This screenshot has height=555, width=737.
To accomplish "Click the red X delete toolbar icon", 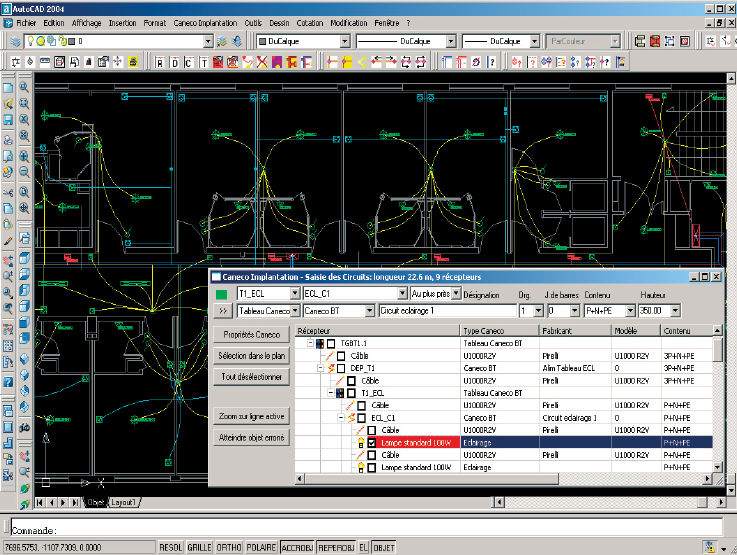I will point(262,62).
